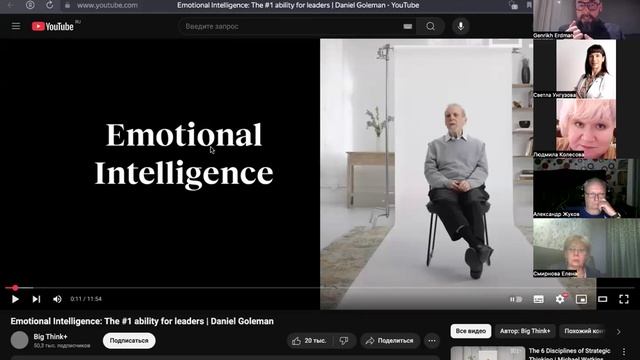Viewport: 640px width, 360px height.
Task: Click the Big Think+ channel avatar
Action: [19, 340]
